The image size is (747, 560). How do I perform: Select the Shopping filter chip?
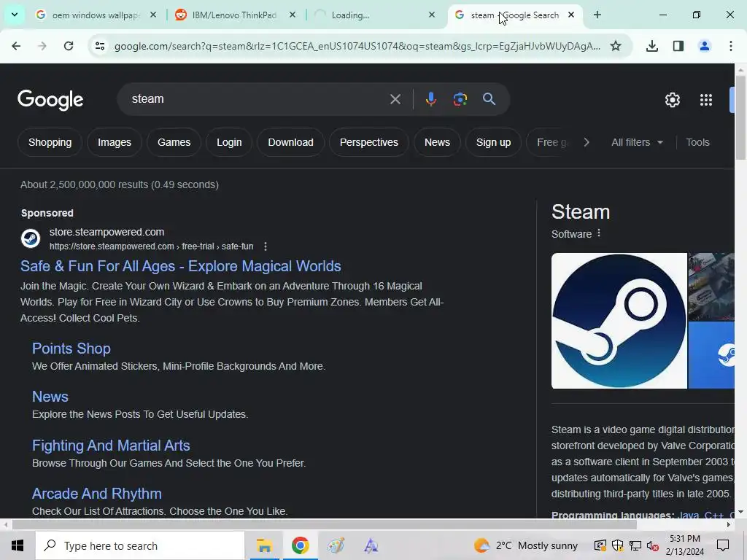pyautogui.click(x=50, y=142)
